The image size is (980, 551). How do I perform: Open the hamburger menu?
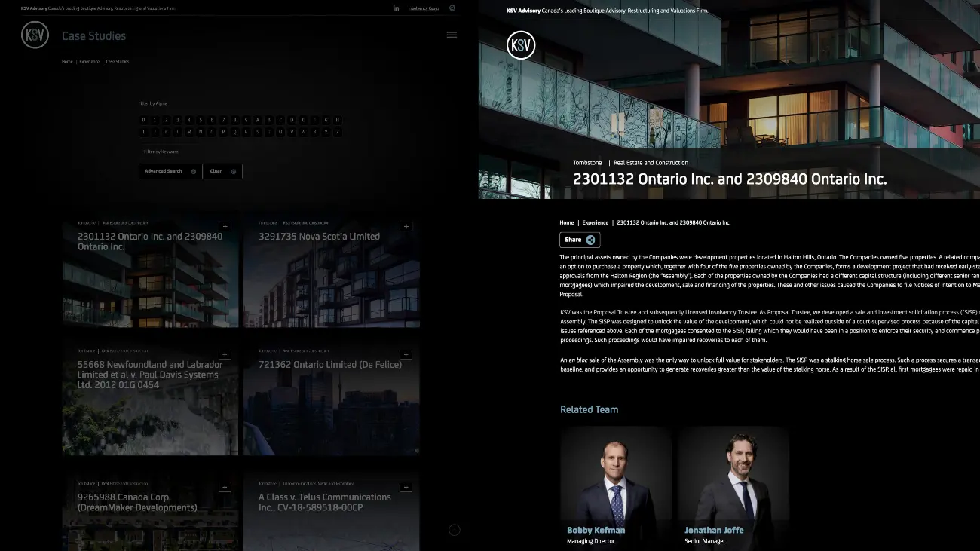click(452, 34)
